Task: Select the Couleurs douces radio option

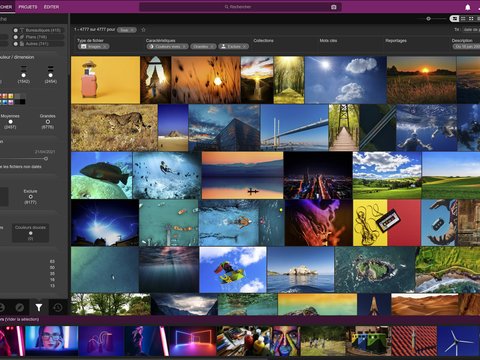Action: [30, 233]
